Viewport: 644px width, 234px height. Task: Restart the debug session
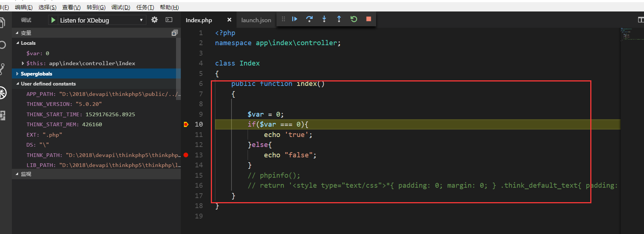pos(354,19)
